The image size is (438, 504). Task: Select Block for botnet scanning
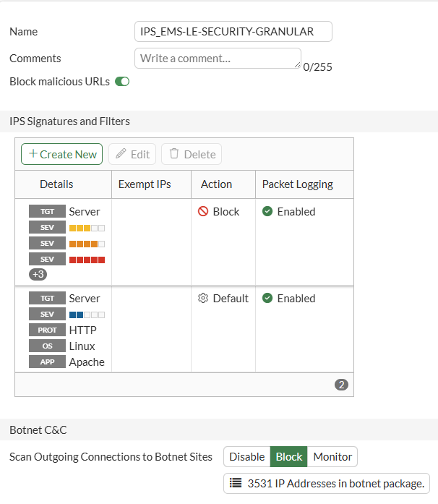click(289, 457)
